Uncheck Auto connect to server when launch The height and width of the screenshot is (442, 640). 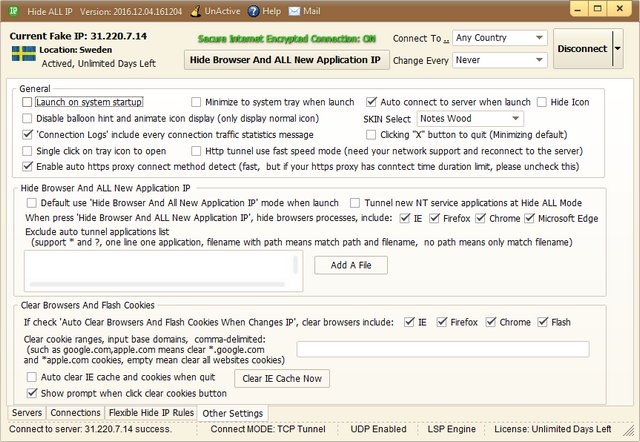tap(372, 102)
